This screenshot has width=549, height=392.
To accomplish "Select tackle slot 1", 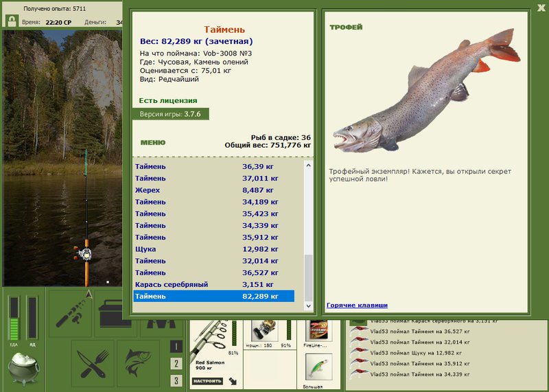I will [176, 347].
